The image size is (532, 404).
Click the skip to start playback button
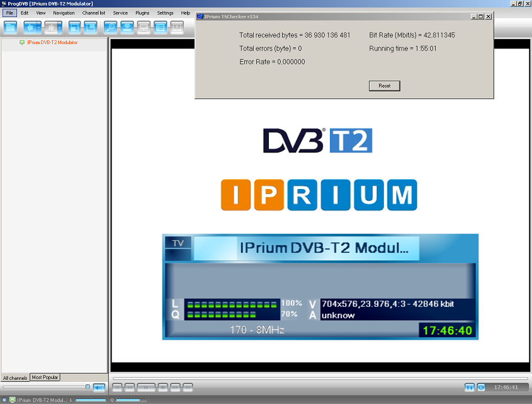click(x=117, y=387)
